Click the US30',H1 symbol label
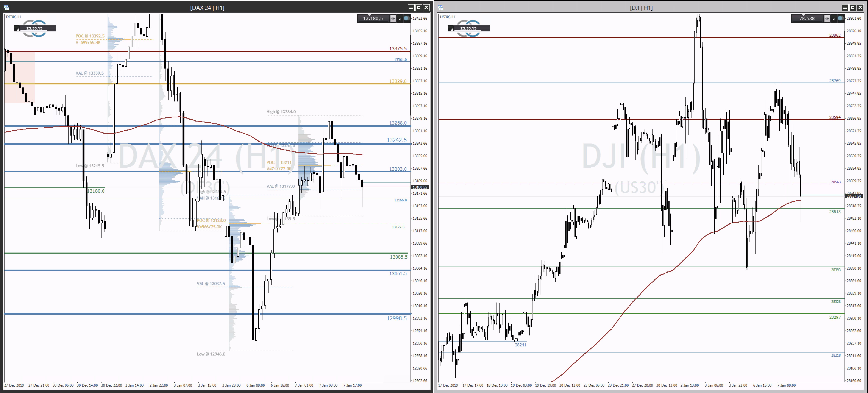Image resolution: width=868 pixels, height=393 pixels. coord(447,17)
